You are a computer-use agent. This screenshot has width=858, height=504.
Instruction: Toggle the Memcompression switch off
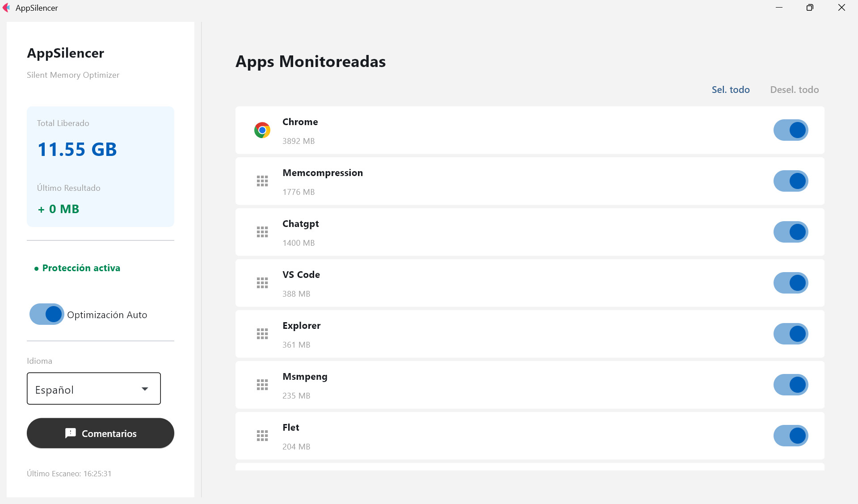[791, 181]
